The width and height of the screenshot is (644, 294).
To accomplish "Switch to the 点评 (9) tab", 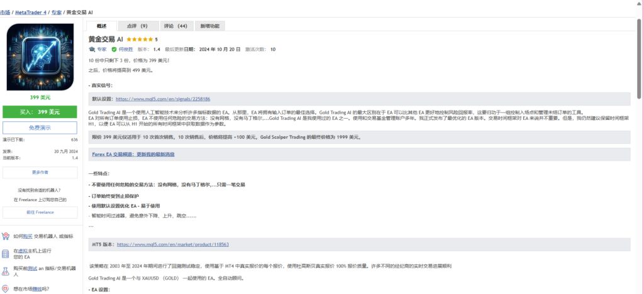I will [x=137, y=26].
